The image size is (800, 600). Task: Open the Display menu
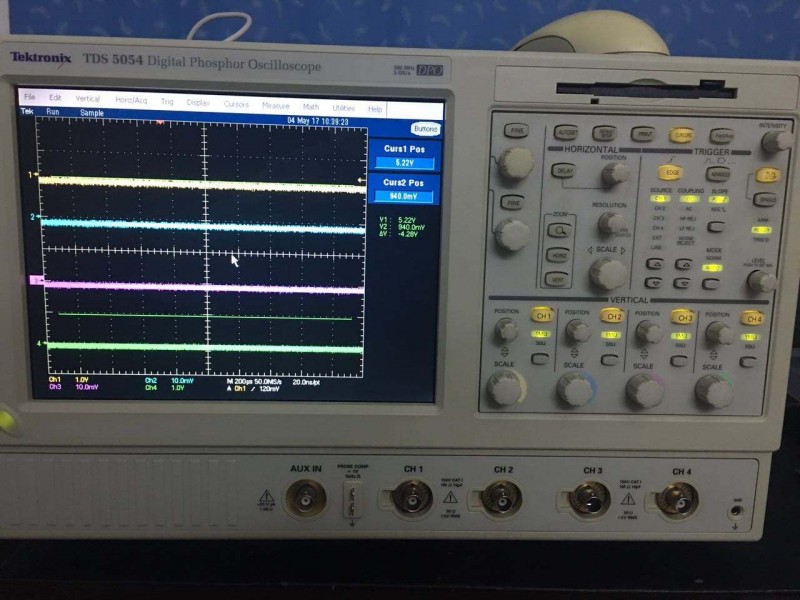[198, 103]
